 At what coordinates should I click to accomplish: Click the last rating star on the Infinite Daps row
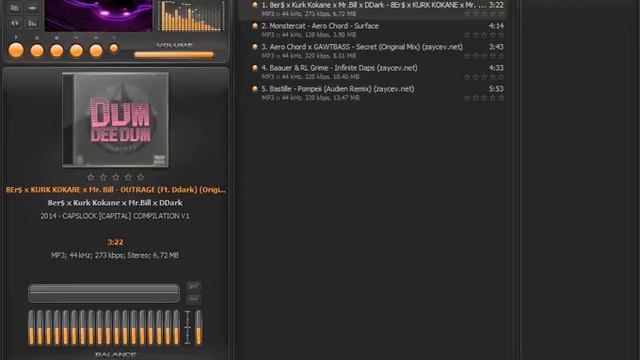coord(501,77)
